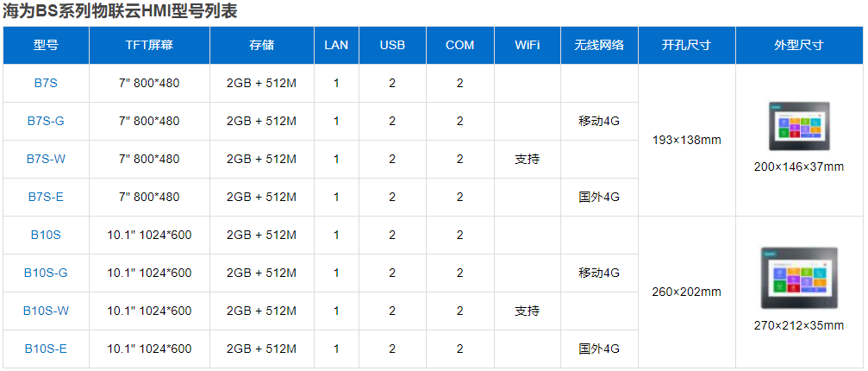This screenshot has width=868, height=371.
Task: Open the B7S-G model link
Action: coord(46,122)
